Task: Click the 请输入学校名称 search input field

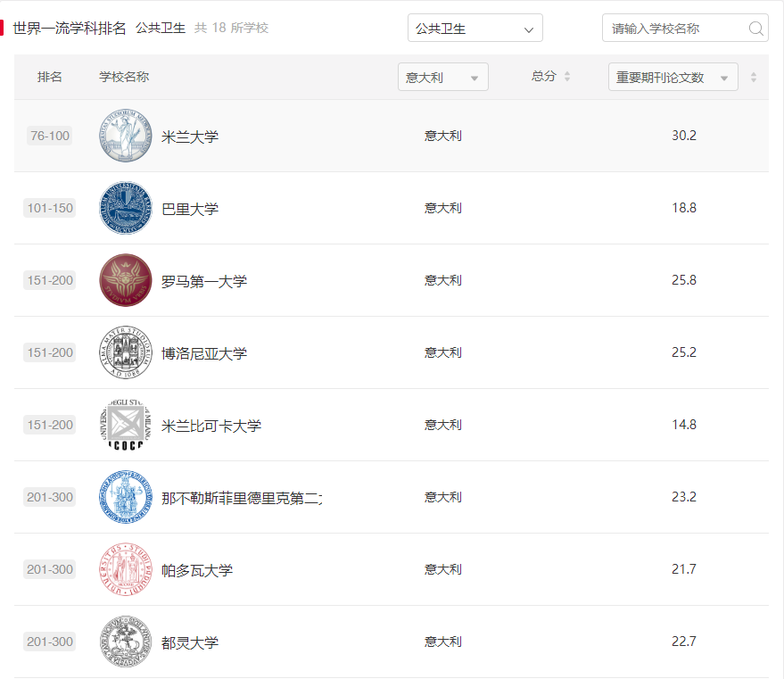Action: [x=678, y=29]
